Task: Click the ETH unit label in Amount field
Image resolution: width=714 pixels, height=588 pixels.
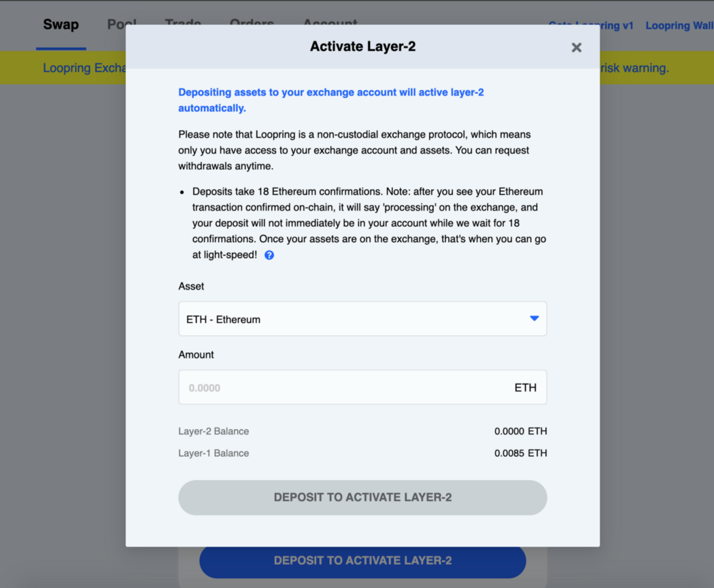Action: (x=525, y=387)
